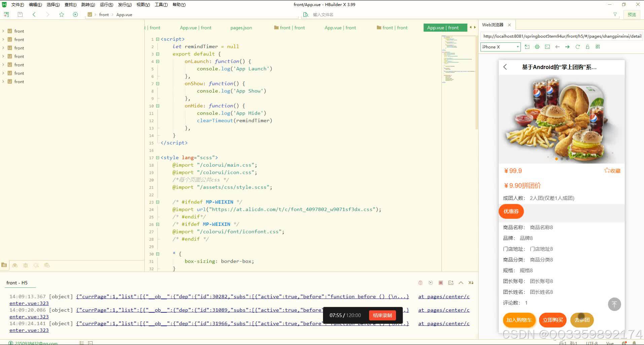Navigate back in the built-in web browser
Image resolution: width=644 pixels, height=345 pixels.
coord(558,47)
